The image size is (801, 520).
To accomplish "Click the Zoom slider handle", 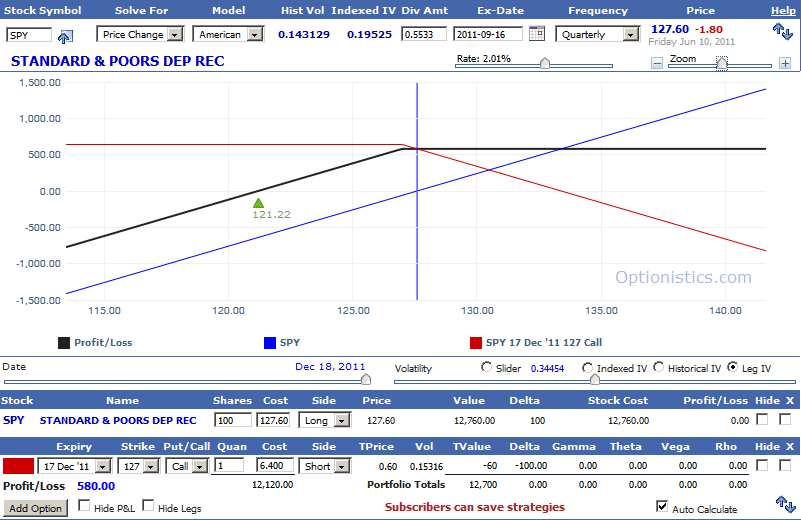I will [722, 63].
